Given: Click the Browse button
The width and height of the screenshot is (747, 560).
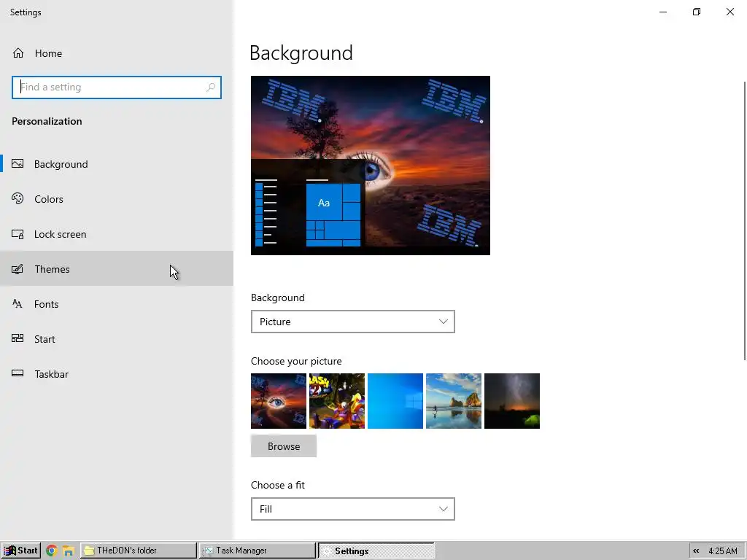Looking at the screenshot, I should click(x=284, y=446).
